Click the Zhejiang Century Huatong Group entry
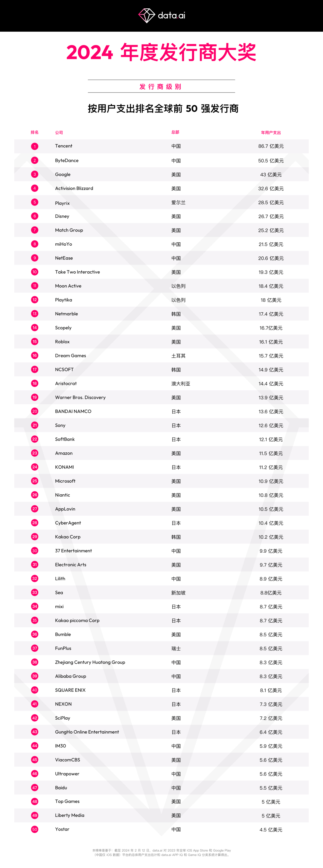The width and height of the screenshot is (323, 868). (90, 662)
